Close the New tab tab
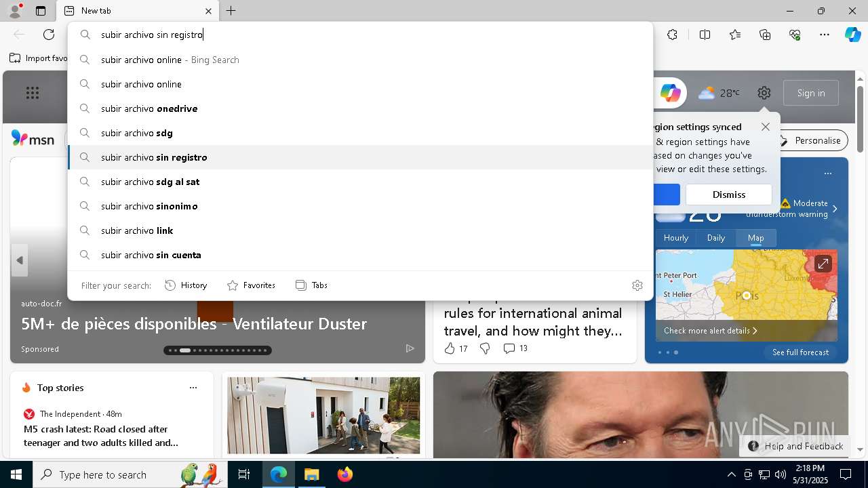The width and height of the screenshot is (868, 488). point(208,11)
